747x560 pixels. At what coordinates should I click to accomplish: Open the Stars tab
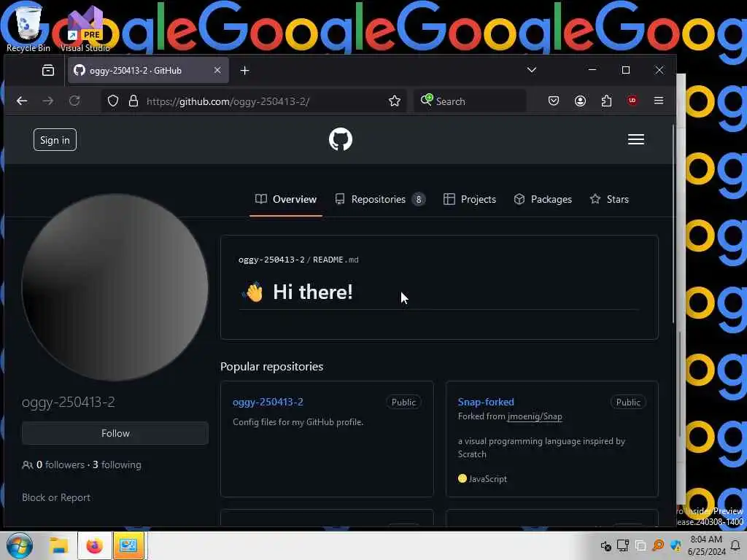(609, 199)
